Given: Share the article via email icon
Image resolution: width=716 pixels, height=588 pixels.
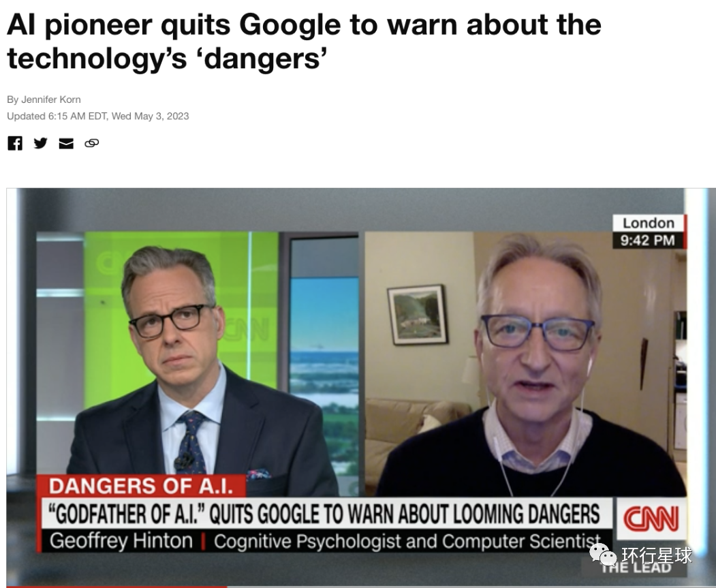Looking at the screenshot, I should click(66, 143).
